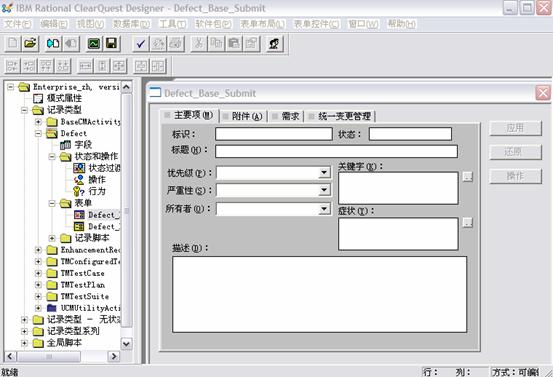The width and height of the screenshot is (553, 377).
Task: Open the 帮助 menu
Action: pos(401,24)
